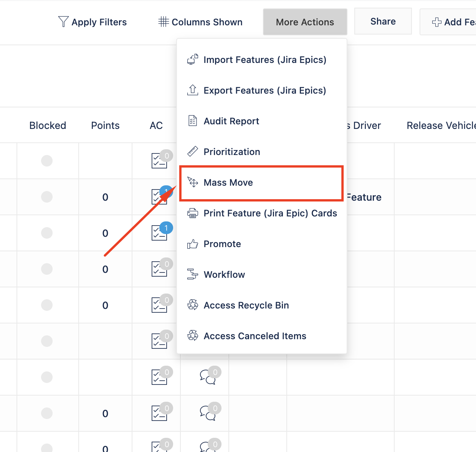Click the thumbs-up Promote icon
Screen dimensions: 476x452
[x=192, y=244]
